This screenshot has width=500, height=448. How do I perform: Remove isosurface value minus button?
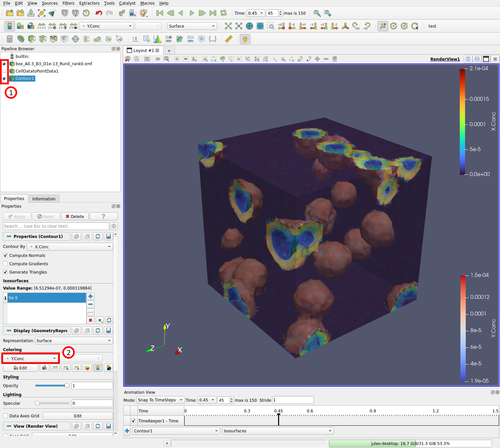click(x=90, y=304)
